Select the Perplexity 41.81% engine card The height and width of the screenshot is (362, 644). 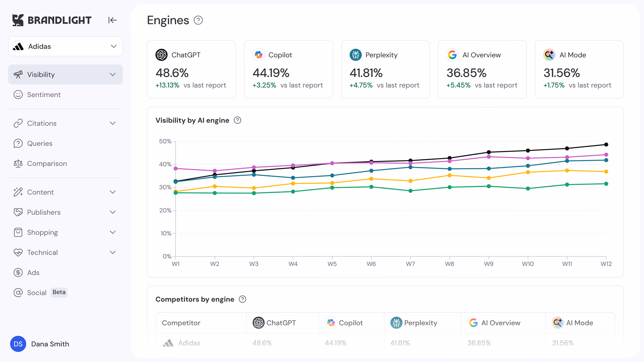385,69
